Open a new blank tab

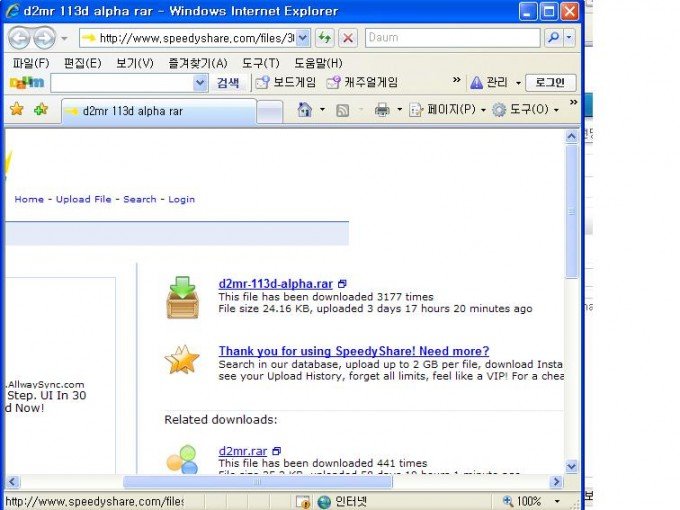(270, 112)
